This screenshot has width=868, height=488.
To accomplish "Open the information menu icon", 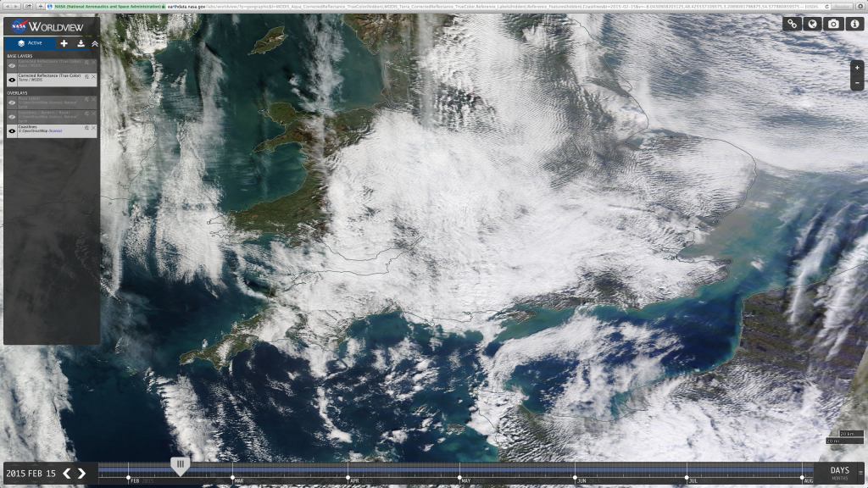I will pyautogui.click(x=854, y=24).
